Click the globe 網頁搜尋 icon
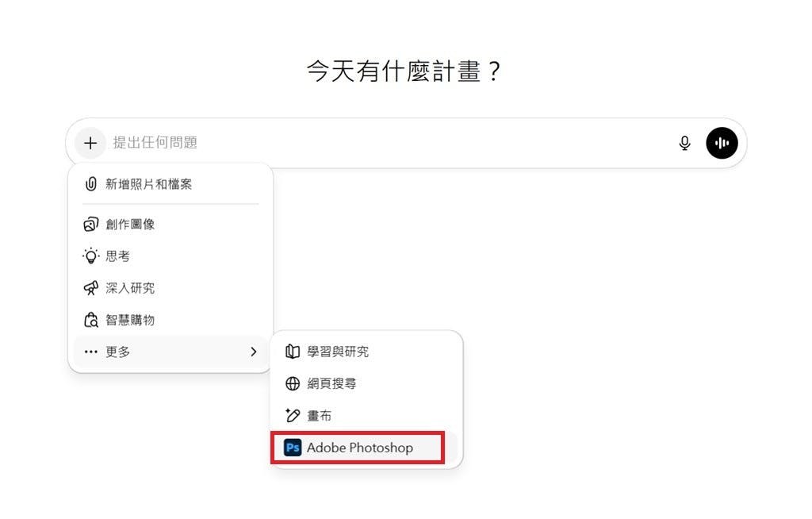Viewport: 812px width, 519px height. [293, 383]
